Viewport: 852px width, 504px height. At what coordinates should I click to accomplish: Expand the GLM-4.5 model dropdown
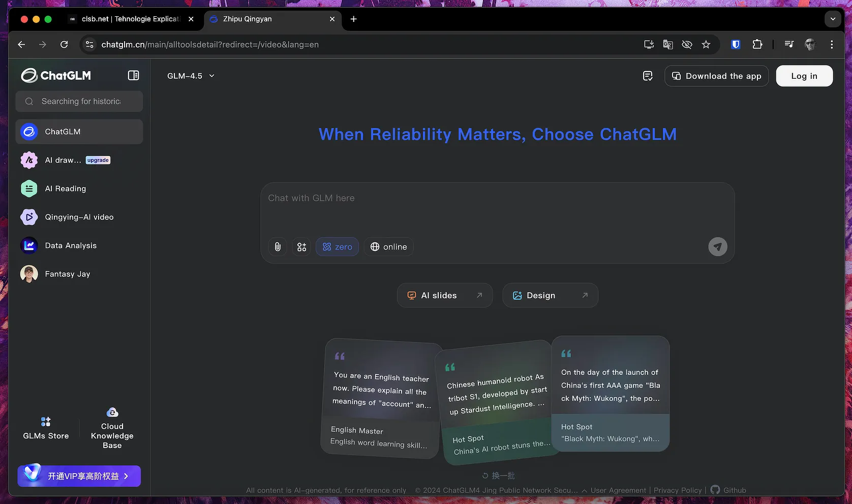pos(191,76)
